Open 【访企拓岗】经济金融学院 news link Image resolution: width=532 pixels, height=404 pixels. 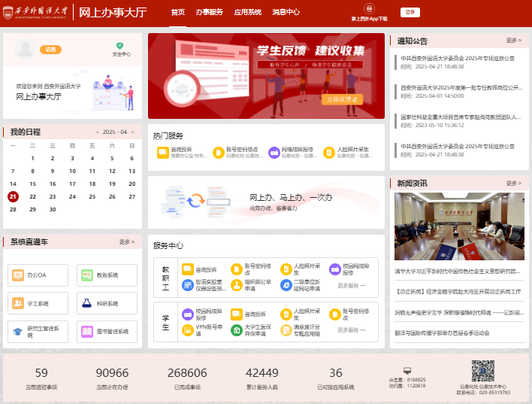pyautogui.click(x=458, y=292)
